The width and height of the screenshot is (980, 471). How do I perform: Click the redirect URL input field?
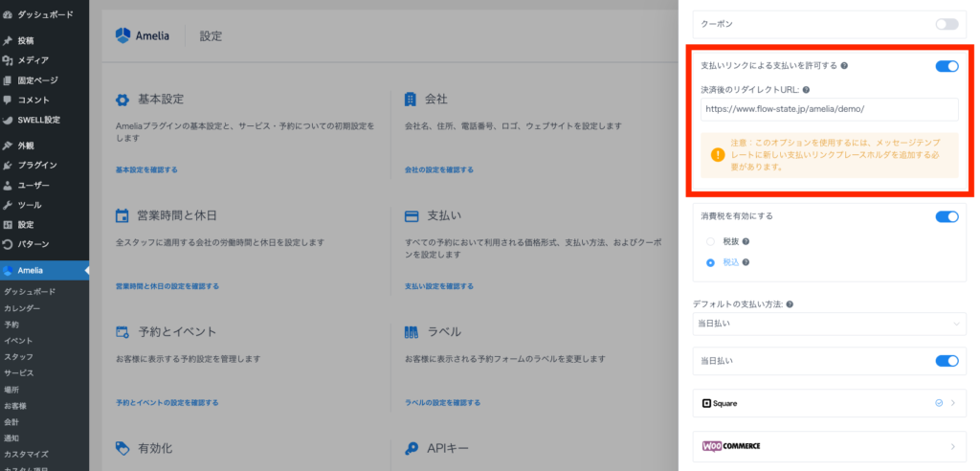click(829, 109)
